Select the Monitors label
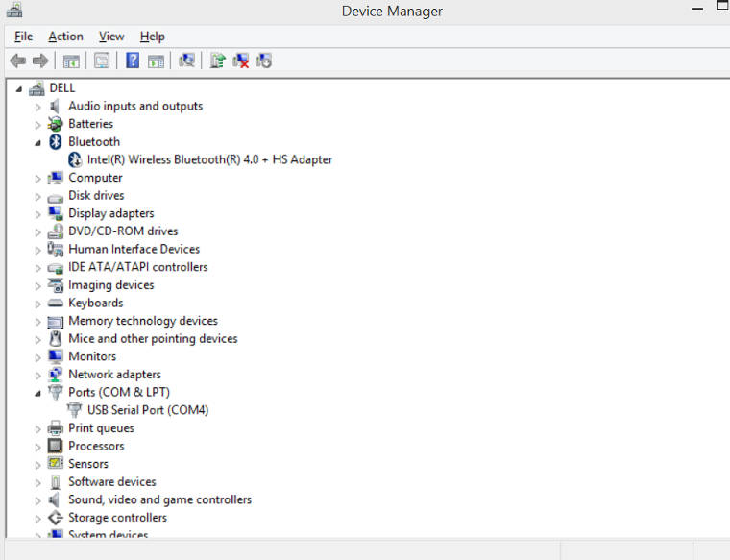Image resolution: width=730 pixels, height=560 pixels. [92, 356]
